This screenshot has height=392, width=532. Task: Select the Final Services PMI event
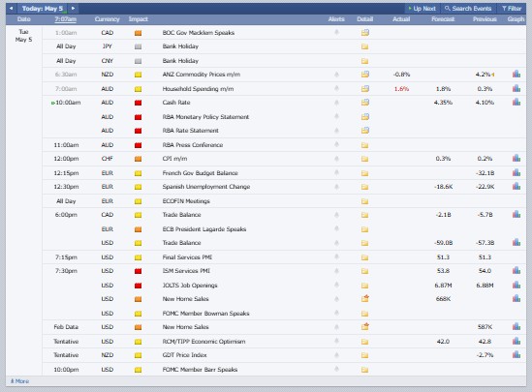coord(187,257)
